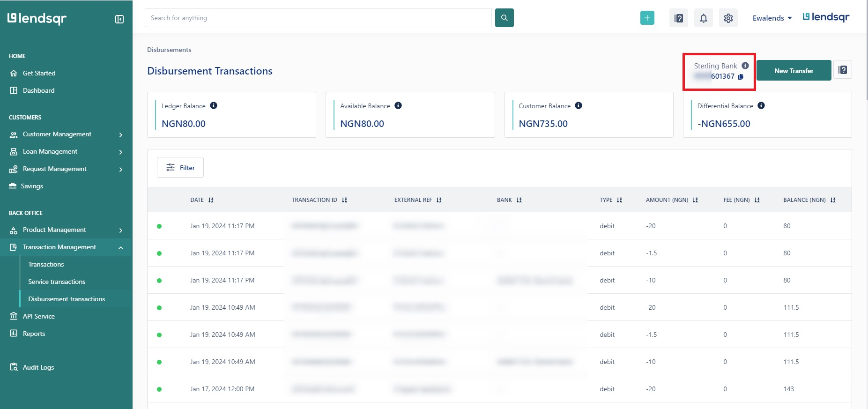868x409 pixels.
Task: Sort table by Amount (NGN) column
Action: pos(695,200)
